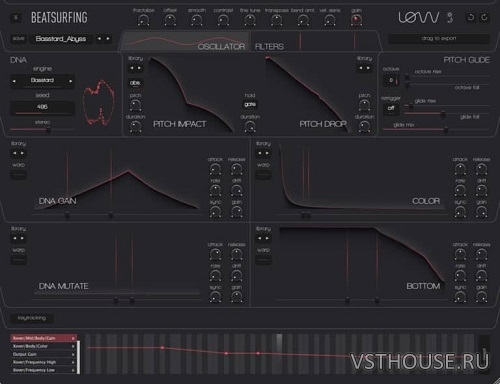Screen dimensions: 500x384
Task: Select the Xover Frequency Low row
Action: coord(44,370)
